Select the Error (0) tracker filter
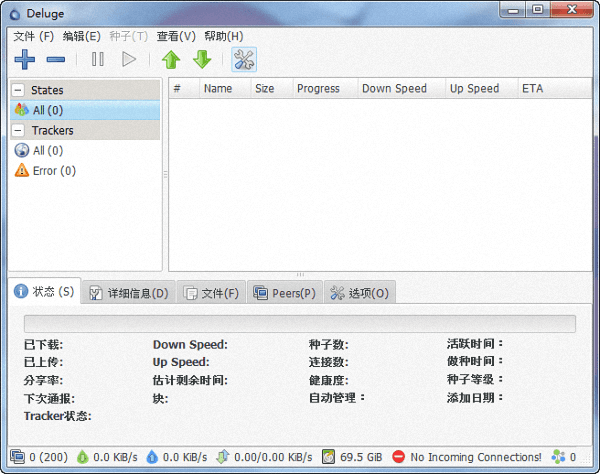The width and height of the screenshot is (600, 474). pyautogui.click(x=85, y=170)
